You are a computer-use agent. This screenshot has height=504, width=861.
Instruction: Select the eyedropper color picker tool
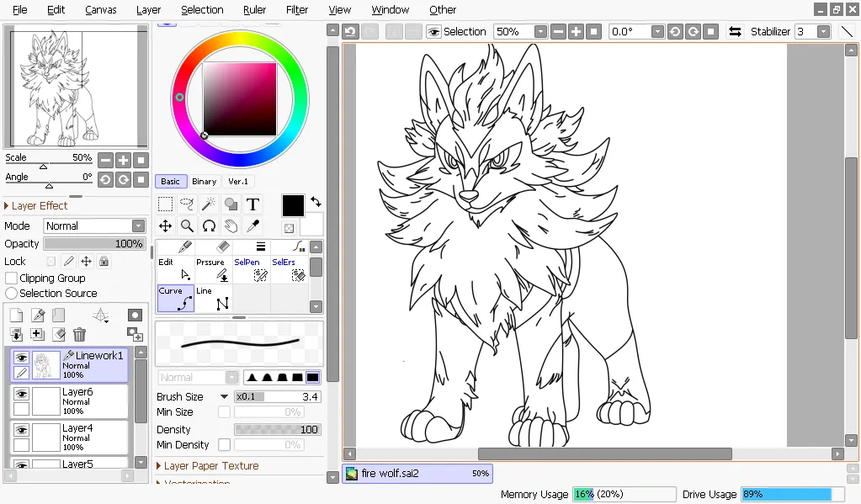252,225
